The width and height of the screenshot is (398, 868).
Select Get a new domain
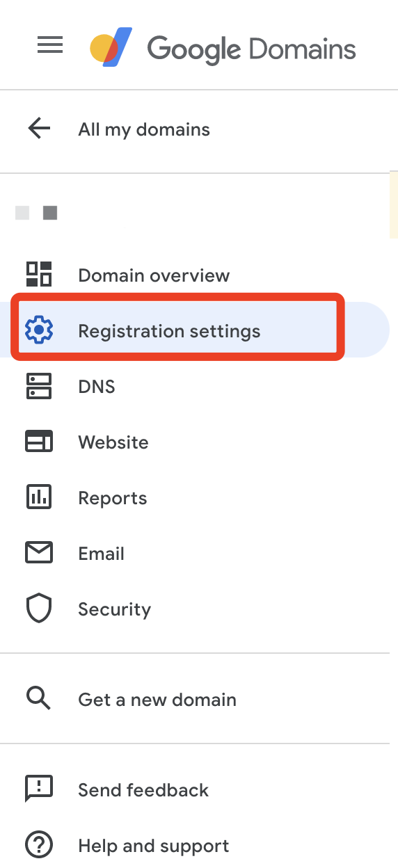point(157,700)
